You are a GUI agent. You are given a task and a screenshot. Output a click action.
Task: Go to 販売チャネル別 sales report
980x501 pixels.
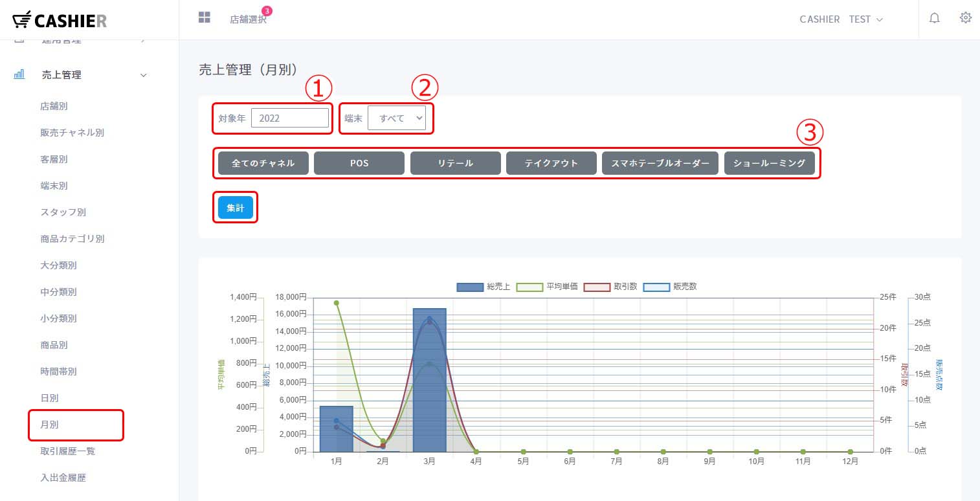(72, 133)
